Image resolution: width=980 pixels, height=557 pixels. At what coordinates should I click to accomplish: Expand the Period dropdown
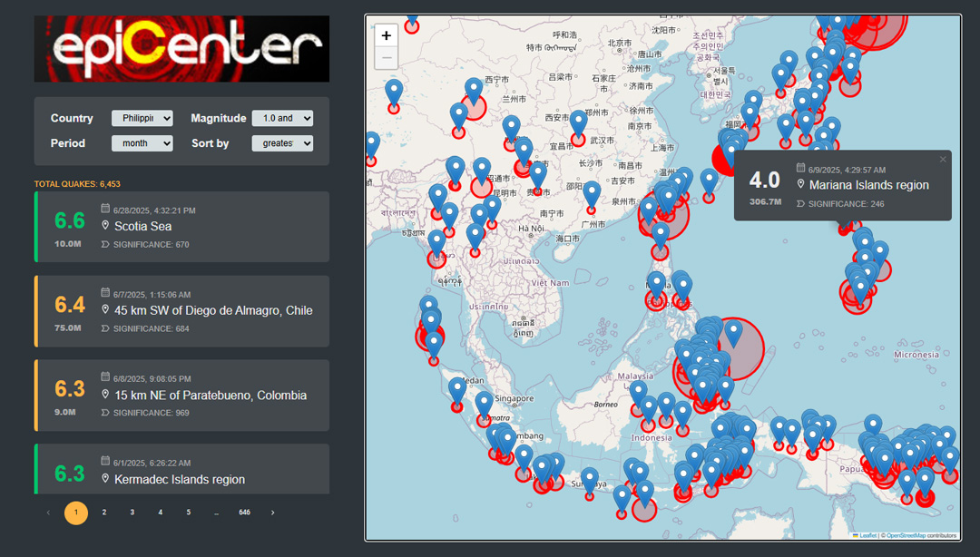(142, 143)
